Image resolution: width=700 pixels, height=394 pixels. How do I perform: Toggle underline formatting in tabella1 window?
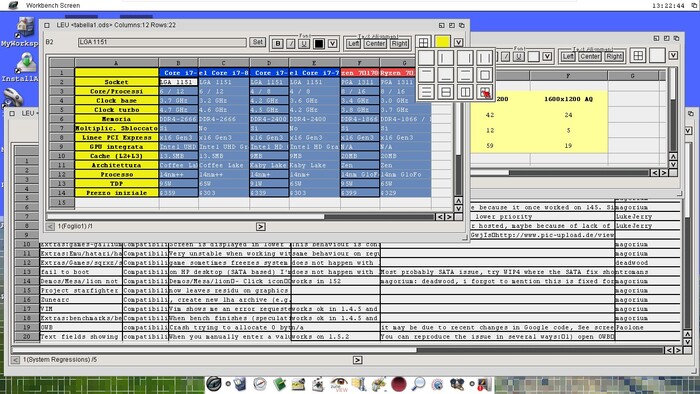(304, 43)
